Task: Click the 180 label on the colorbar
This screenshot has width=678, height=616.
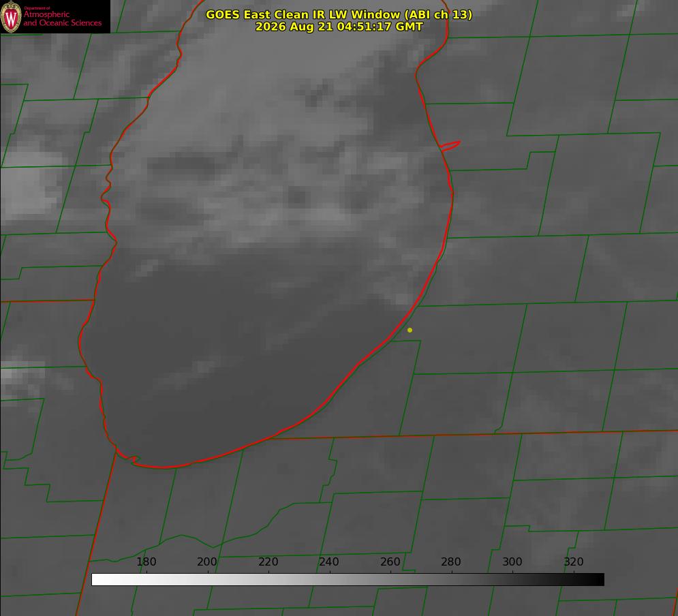Action: pos(146,561)
